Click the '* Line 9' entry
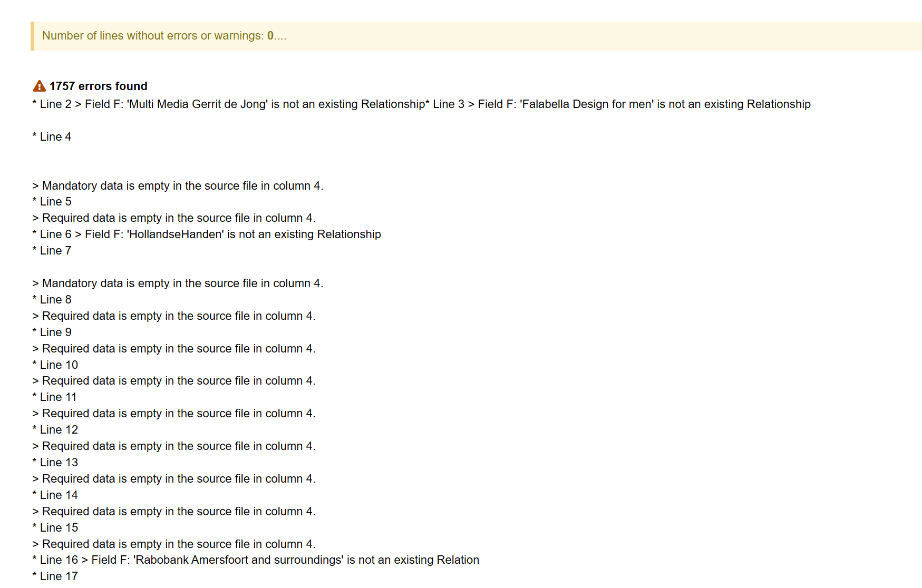Screen dimensions: 922x588 (x=52, y=332)
